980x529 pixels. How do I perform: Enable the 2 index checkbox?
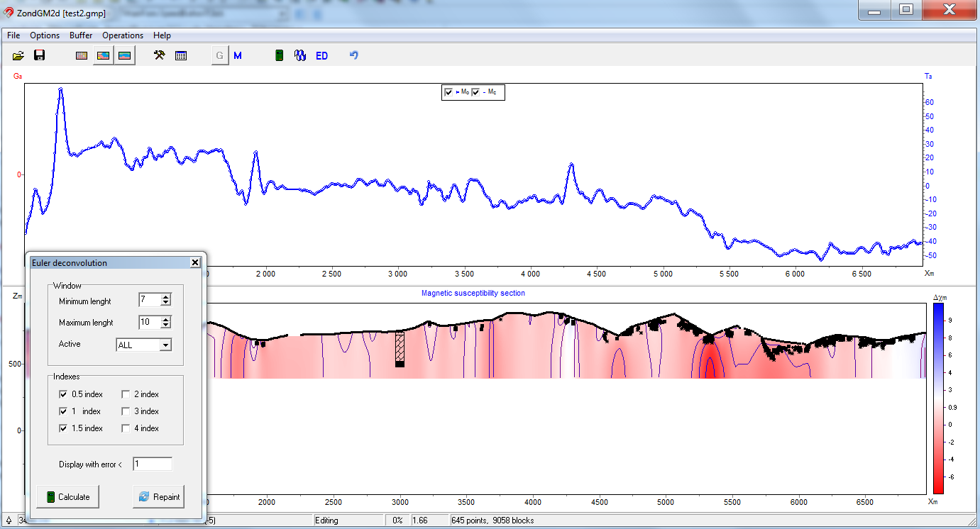pos(126,394)
